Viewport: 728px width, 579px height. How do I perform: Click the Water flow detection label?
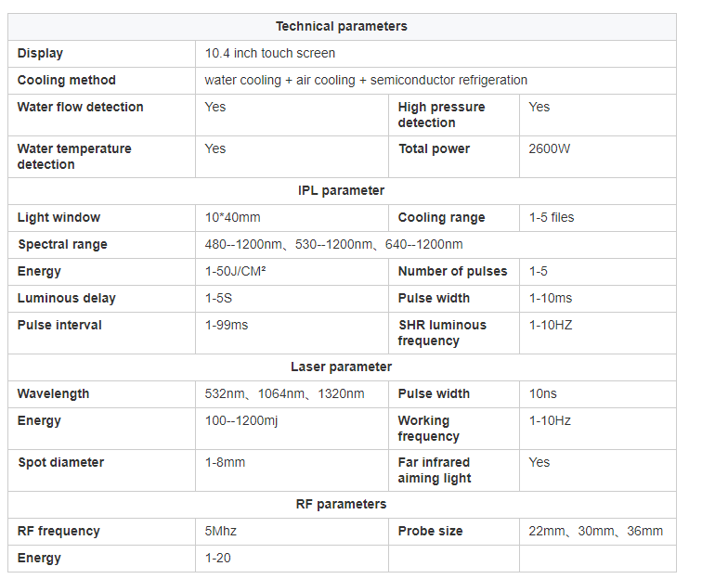80,108
